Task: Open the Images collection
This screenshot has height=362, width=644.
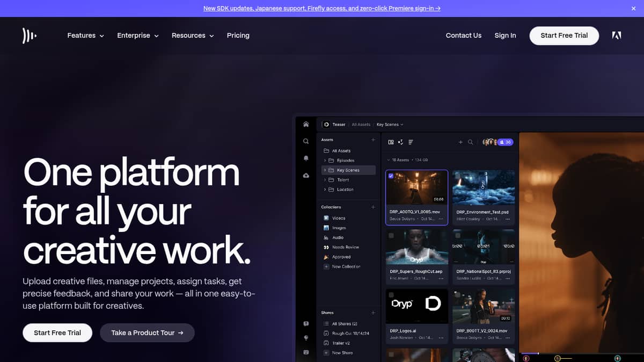Action: (x=334, y=228)
